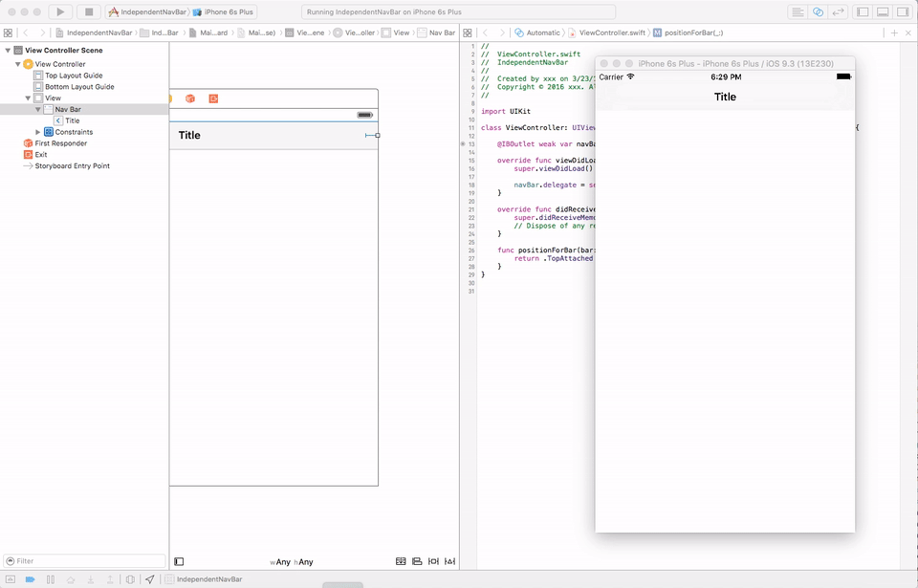Click the 6:29 PM clock in simulator
Screen dimensions: 918x588
(x=726, y=77)
